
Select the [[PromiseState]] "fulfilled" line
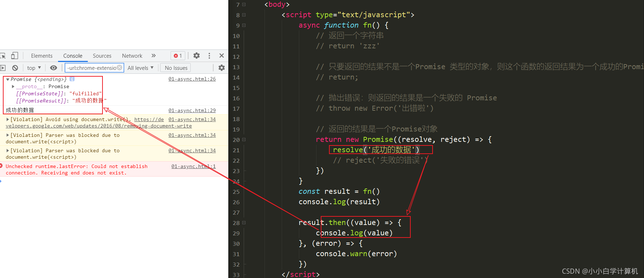[59, 94]
